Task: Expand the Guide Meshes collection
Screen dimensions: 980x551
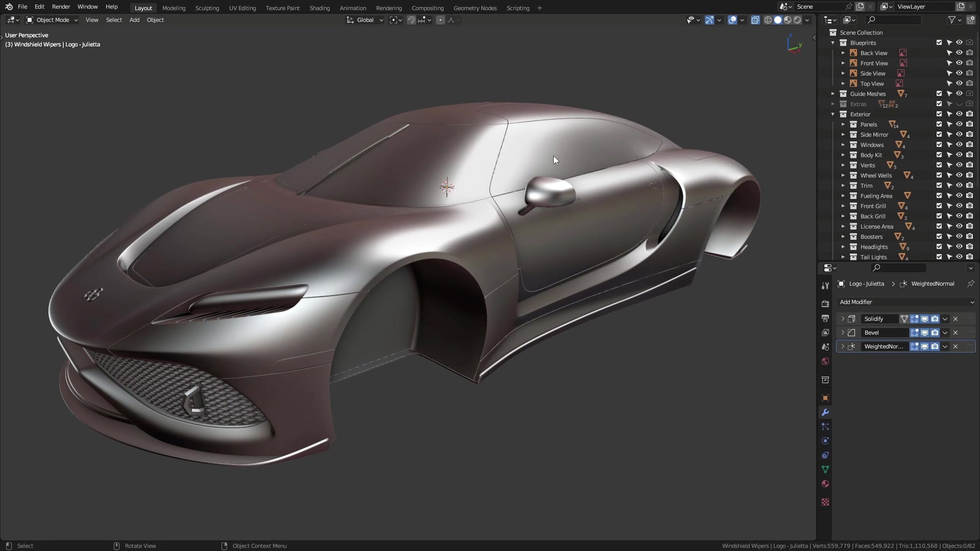Action: click(833, 94)
